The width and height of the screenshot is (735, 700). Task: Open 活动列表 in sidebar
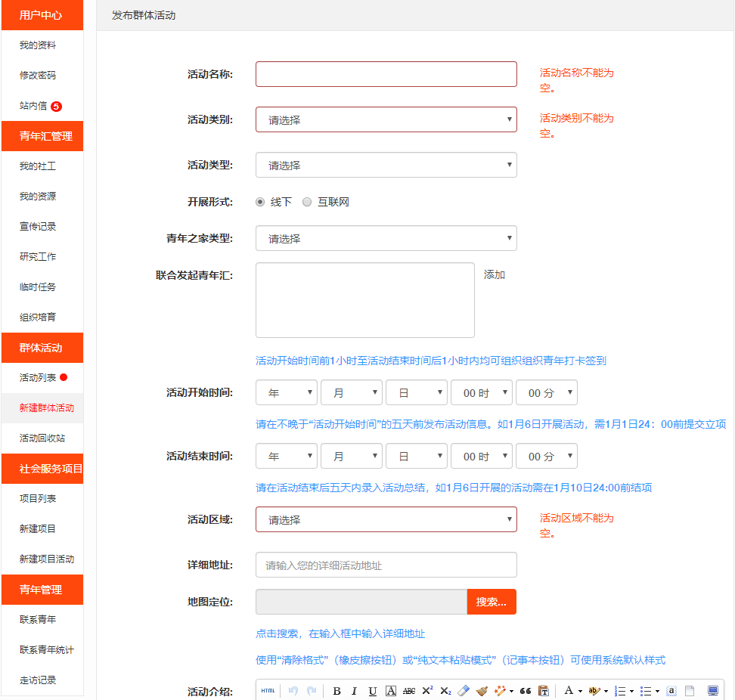point(38,378)
